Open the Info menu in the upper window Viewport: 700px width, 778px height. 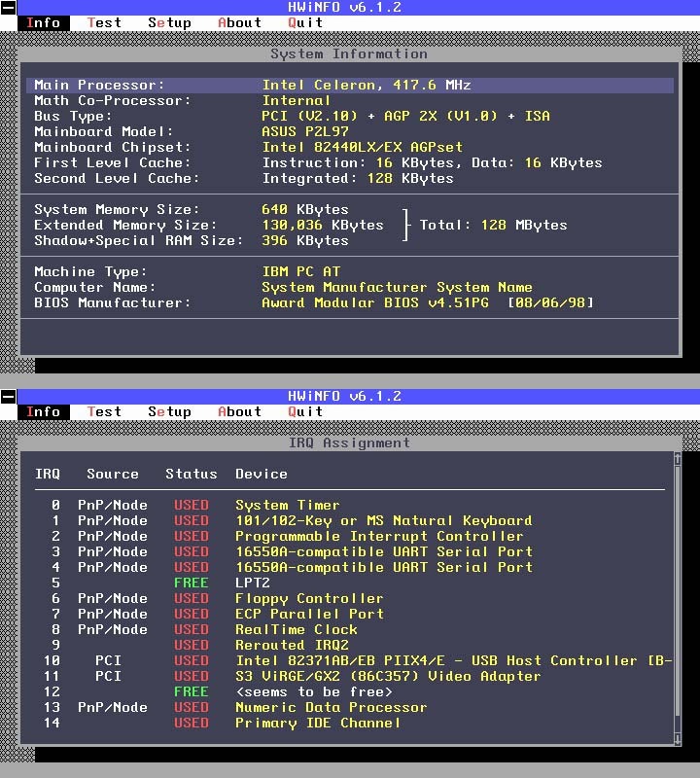(x=43, y=22)
